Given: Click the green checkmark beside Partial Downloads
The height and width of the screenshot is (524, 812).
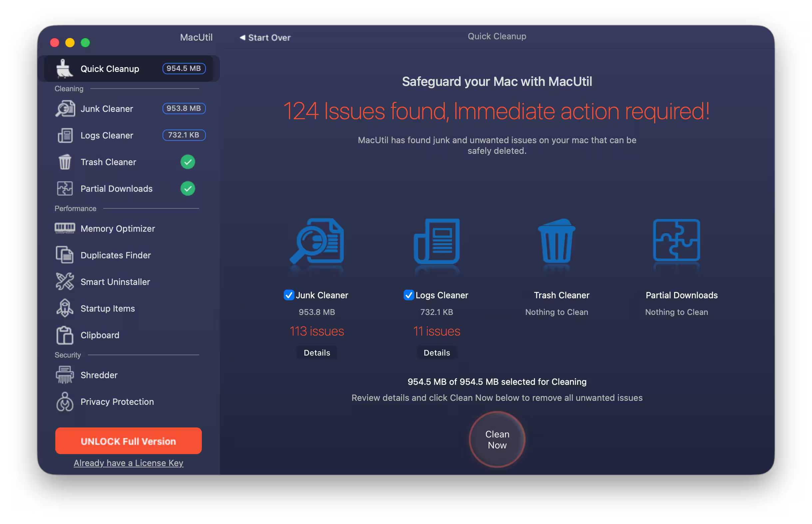Looking at the screenshot, I should pos(188,188).
